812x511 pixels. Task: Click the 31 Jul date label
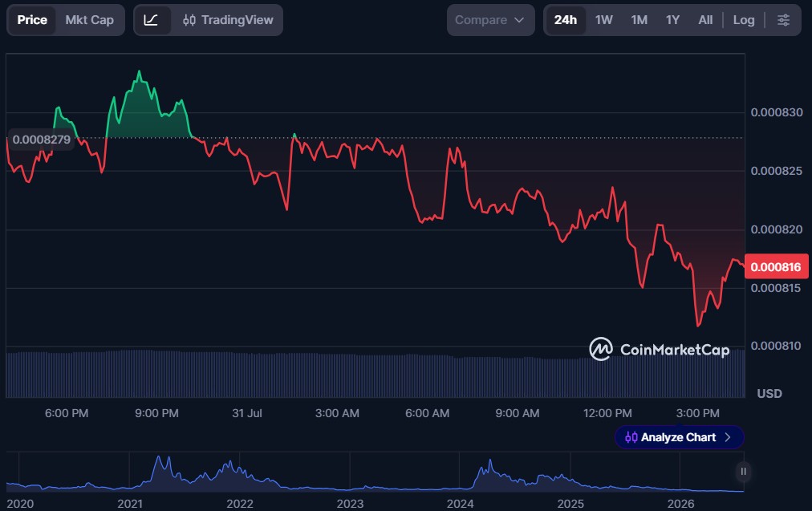pyautogui.click(x=247, y=413)
